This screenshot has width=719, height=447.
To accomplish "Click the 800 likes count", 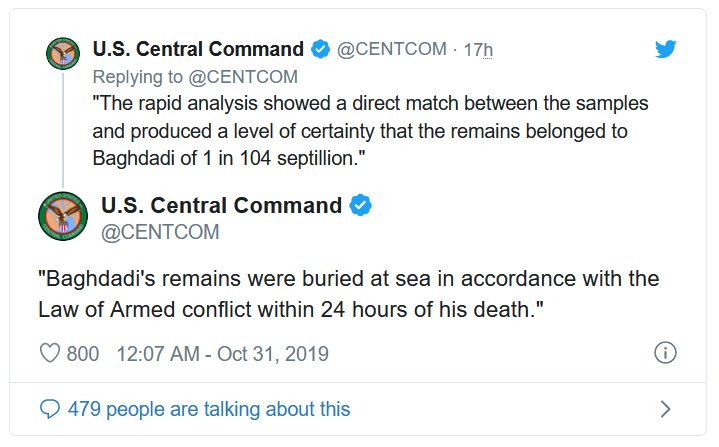I will pyautogui.click(x=83, y=354).
